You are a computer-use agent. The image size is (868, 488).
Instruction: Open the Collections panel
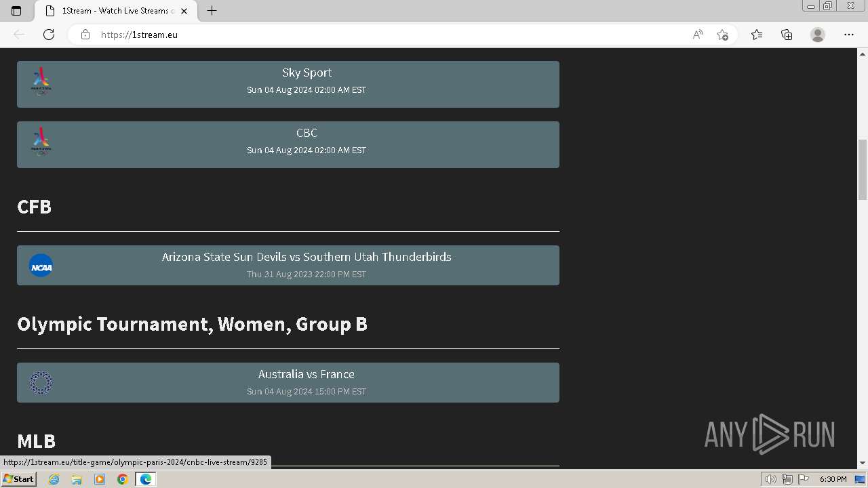pyautogui.click(x=787, y=35)
